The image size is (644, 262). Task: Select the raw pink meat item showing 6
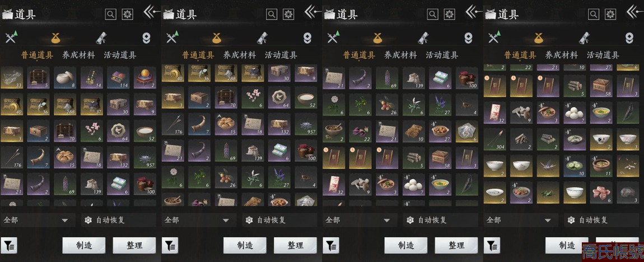pyautogui.click(x=601, y=193)
